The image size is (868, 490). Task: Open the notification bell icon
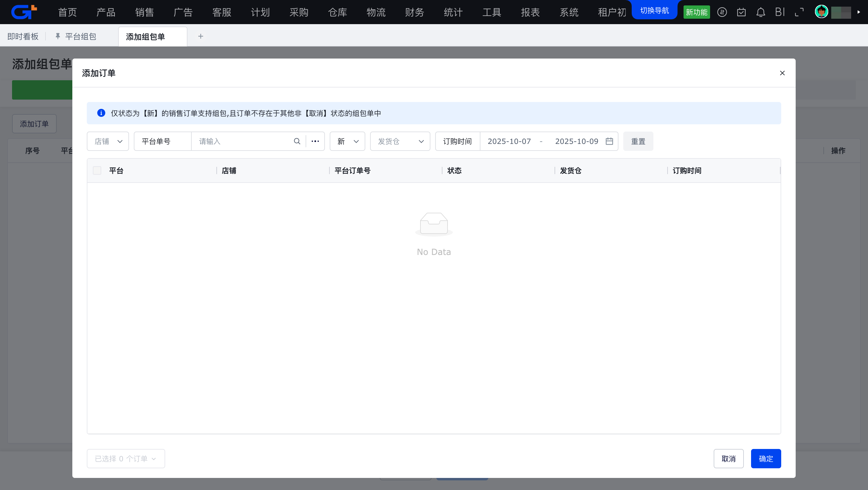pos(760,12)
